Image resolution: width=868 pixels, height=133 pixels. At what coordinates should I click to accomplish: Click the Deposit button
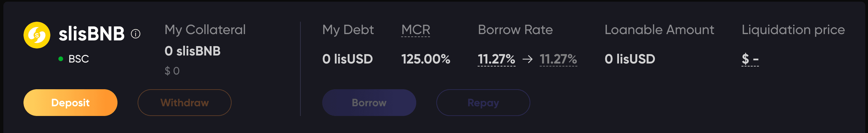click(x=70, y=103)
